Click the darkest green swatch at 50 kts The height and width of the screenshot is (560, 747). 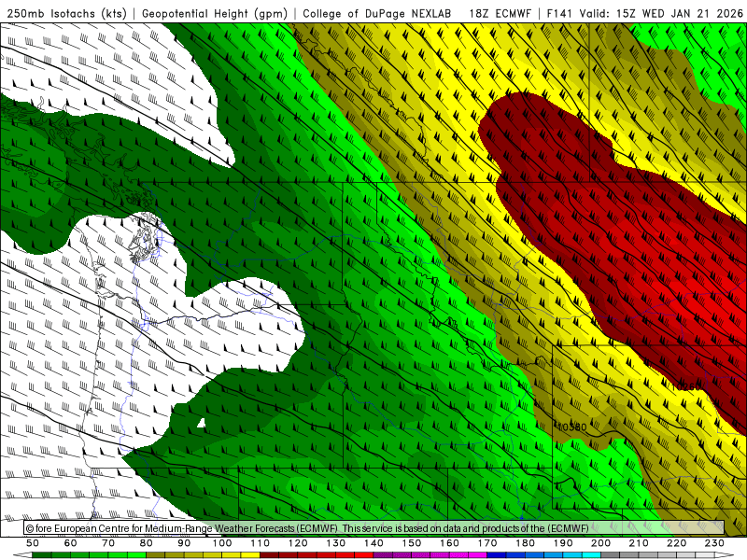(x=42, y=555)
